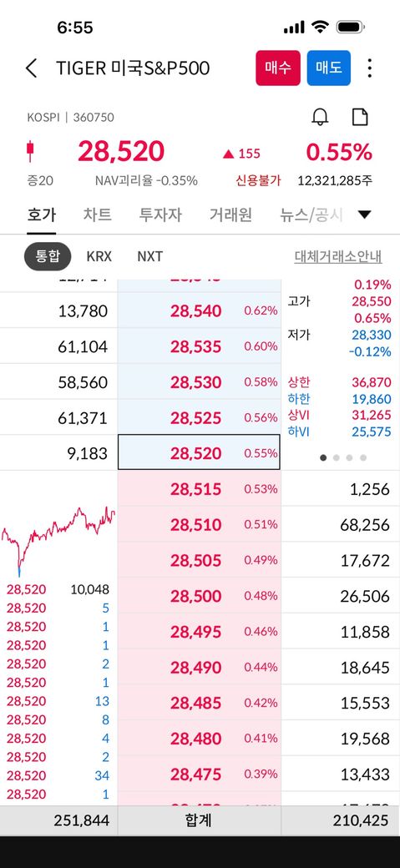400x868 pixels.
Task: Tap the red 매수 buy button
Action: click(278, 68)
